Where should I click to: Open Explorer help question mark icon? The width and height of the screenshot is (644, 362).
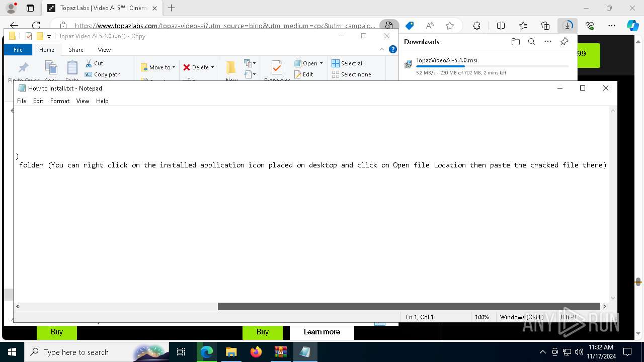[393, 49]
